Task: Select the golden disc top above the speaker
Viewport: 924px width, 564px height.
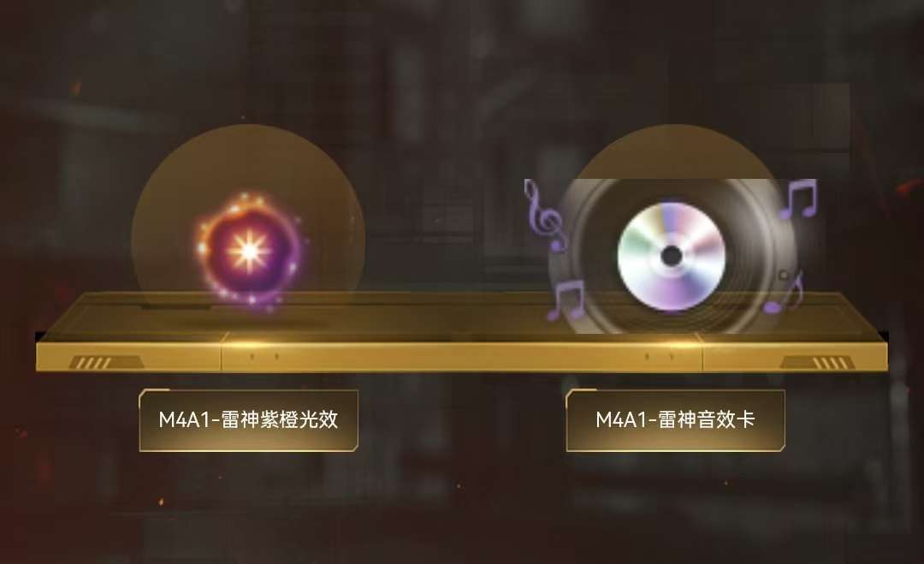Action: click(x=675, y=151)
